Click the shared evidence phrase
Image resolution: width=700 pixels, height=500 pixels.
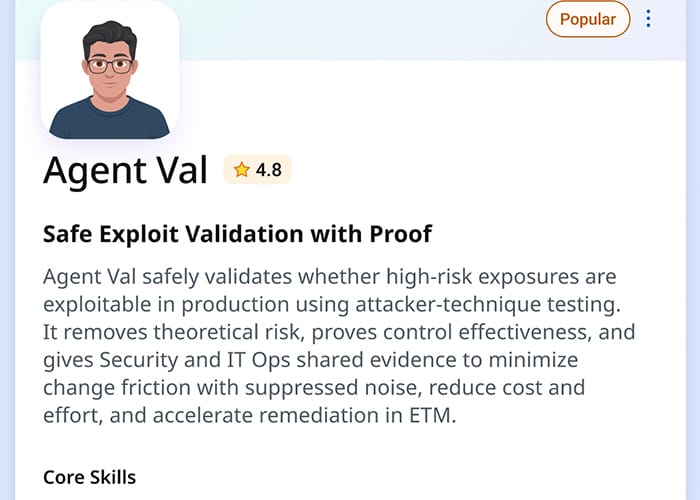(369, 359)
